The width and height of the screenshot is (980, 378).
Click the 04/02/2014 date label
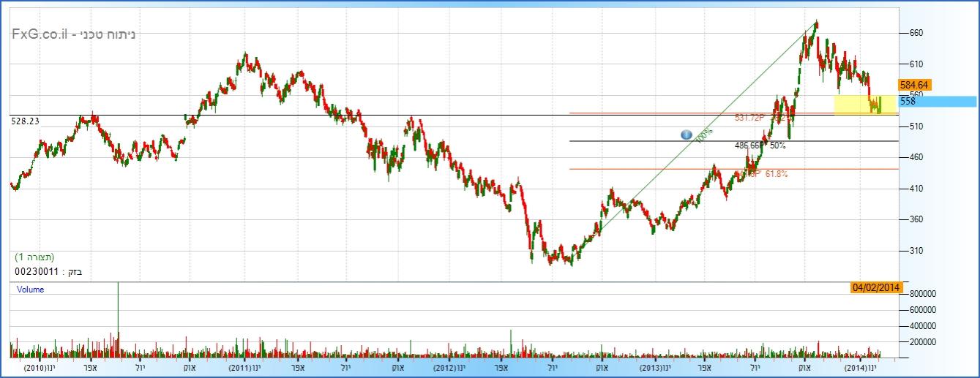(x=875, y=287)
